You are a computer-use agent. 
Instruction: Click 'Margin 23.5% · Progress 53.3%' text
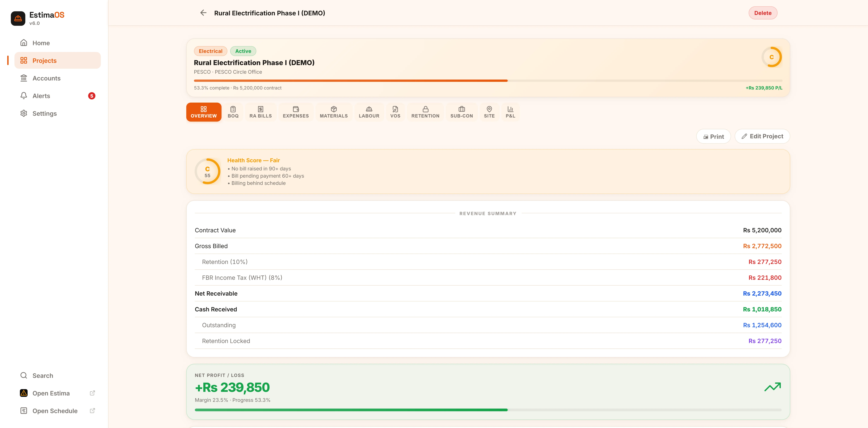(x=233, y=400)
